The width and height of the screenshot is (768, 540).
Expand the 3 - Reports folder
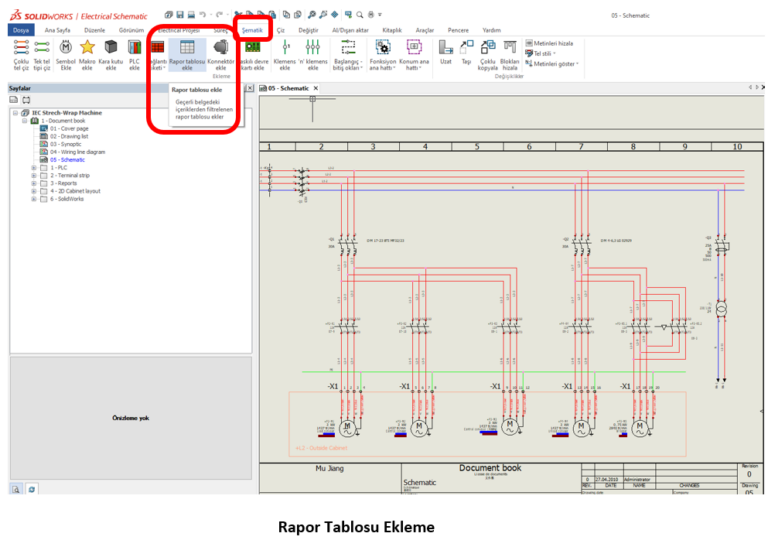click(33, 183)
